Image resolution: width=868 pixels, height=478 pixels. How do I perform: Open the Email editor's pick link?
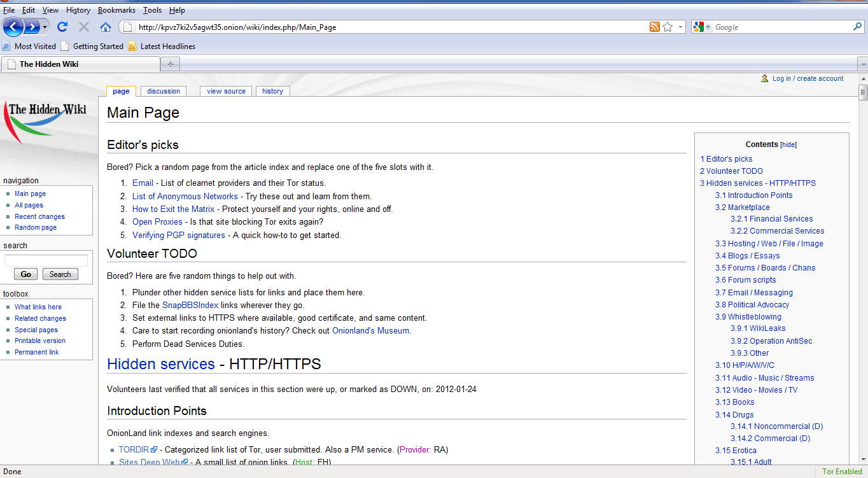point(143,183)
